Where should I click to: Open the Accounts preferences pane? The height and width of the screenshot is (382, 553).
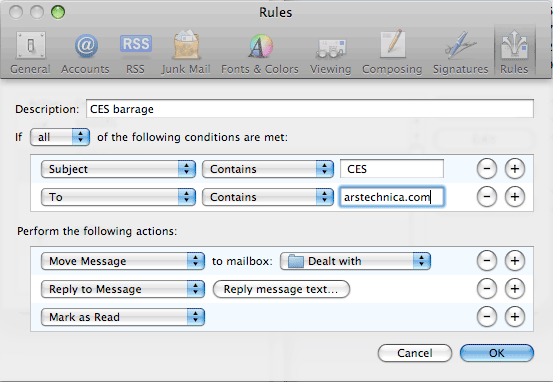pyautogui.click(x=85, y=53)
